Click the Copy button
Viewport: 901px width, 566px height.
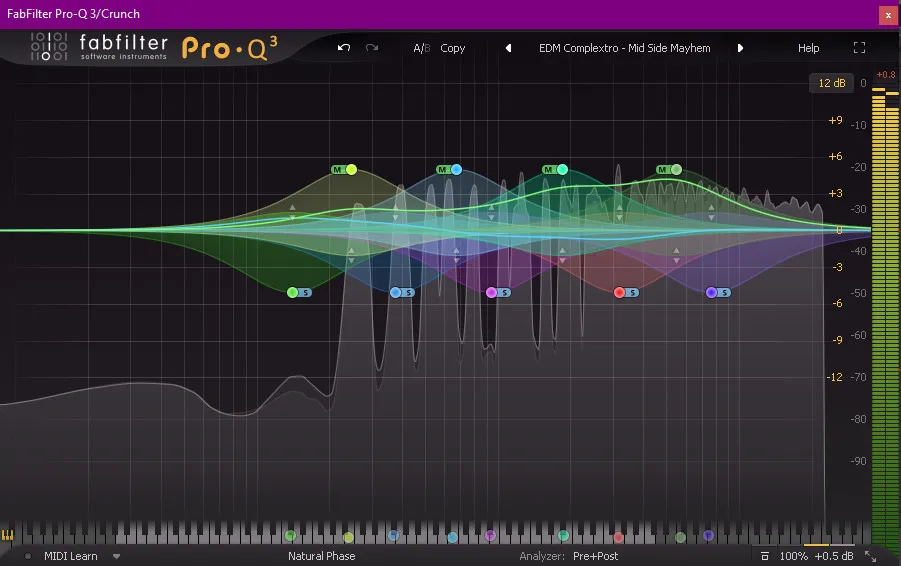coord(453,48)
